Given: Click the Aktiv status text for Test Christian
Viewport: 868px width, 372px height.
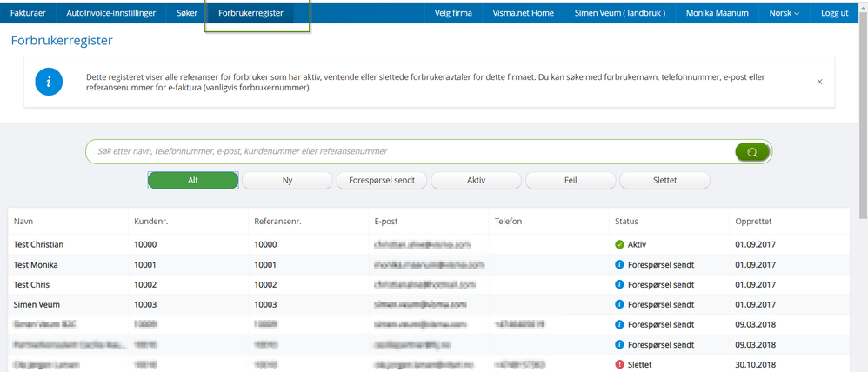Looking at the screenshot, I should [x=638, y=244].
